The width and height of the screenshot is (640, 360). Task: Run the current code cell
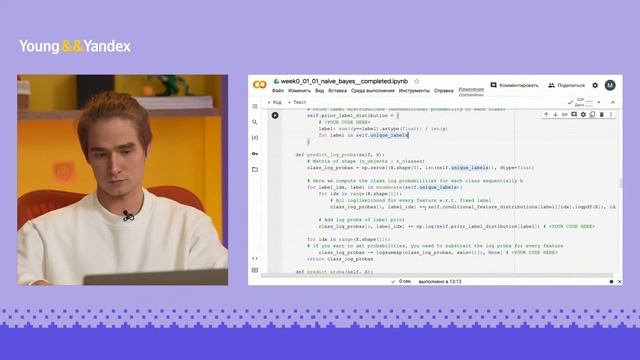point(275,116)
